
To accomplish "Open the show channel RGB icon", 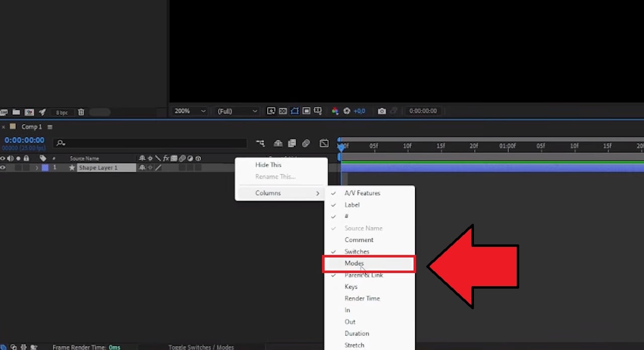I will click(x=335, y=111).
